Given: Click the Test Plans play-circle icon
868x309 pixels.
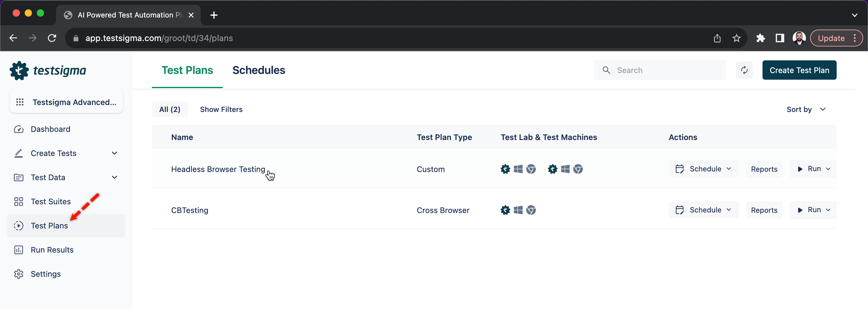Looking at the screenshot, I should pyautogui.click(x=18, y=226).
